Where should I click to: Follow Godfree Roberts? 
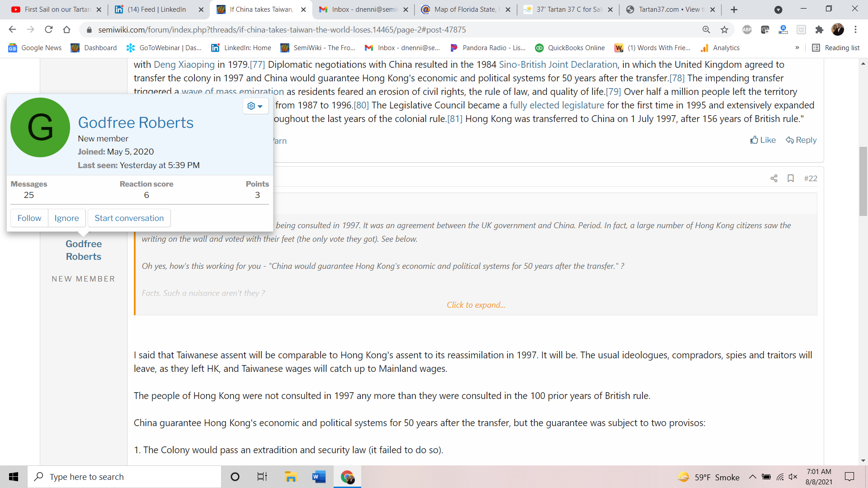[29, 218]
